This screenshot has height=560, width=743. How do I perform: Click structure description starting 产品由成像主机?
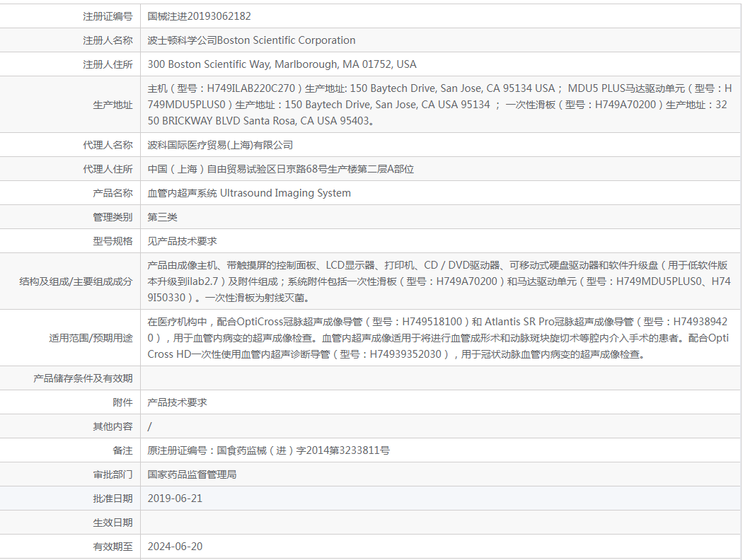439,281
